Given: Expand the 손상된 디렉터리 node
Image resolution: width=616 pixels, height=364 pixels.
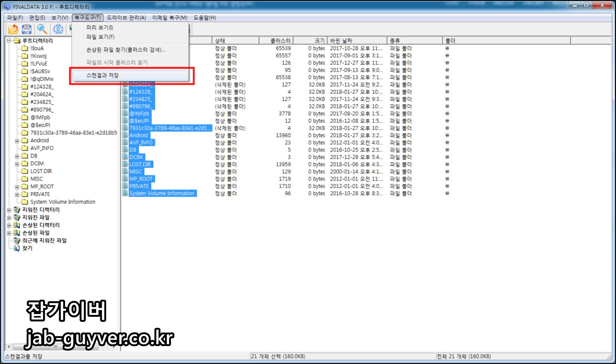Looking at the screenshot, I should coord(9,225).
